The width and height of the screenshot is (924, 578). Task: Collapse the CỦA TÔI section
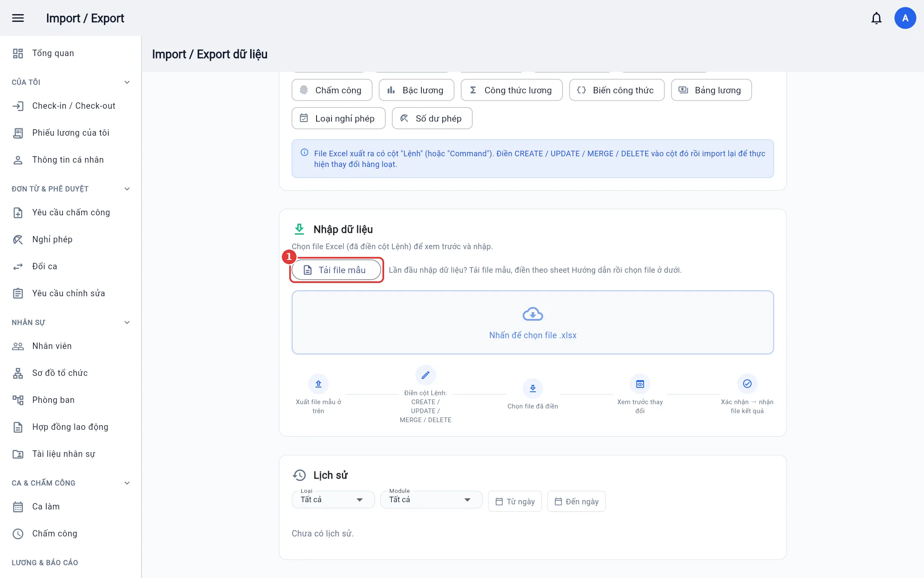[127, 82]
